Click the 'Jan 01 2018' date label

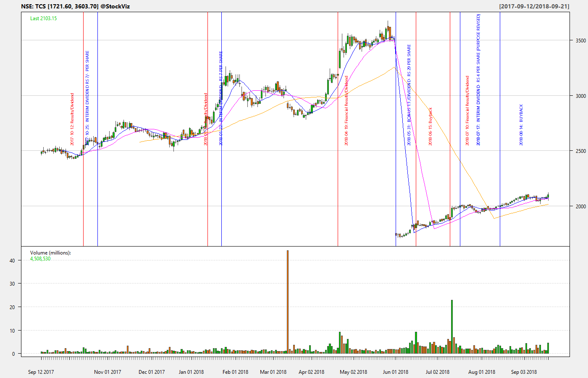(x=191, y=372)
